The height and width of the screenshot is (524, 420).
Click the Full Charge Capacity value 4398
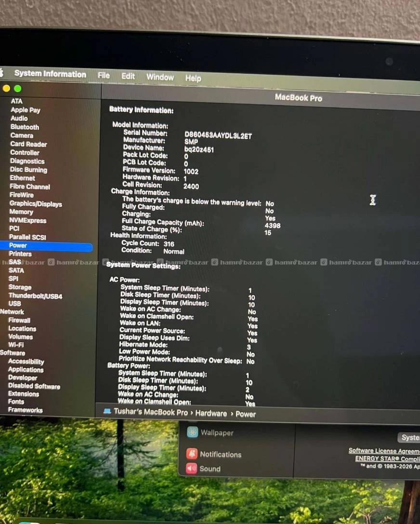[273, 226]
